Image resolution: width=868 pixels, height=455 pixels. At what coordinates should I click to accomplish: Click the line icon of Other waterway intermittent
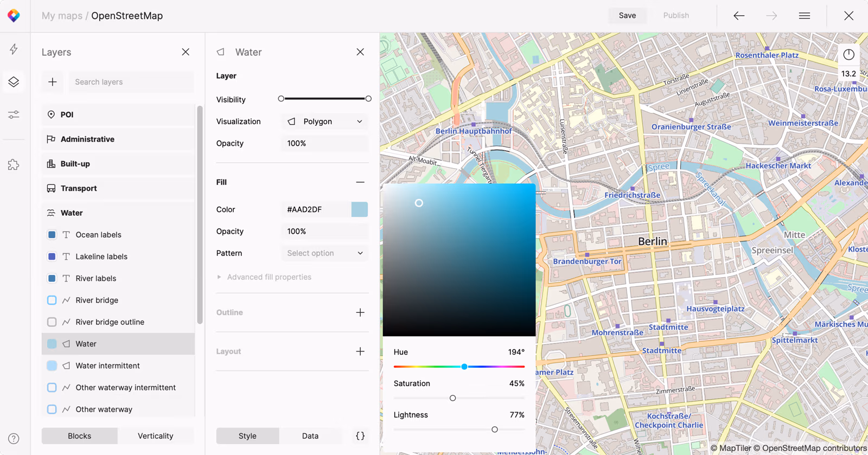click(x=66, y=388)
